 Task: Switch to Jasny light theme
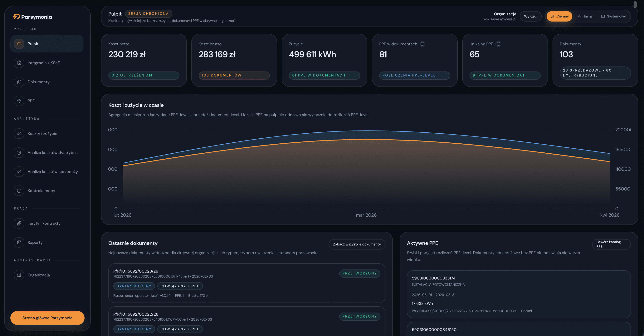coord(585,16)
